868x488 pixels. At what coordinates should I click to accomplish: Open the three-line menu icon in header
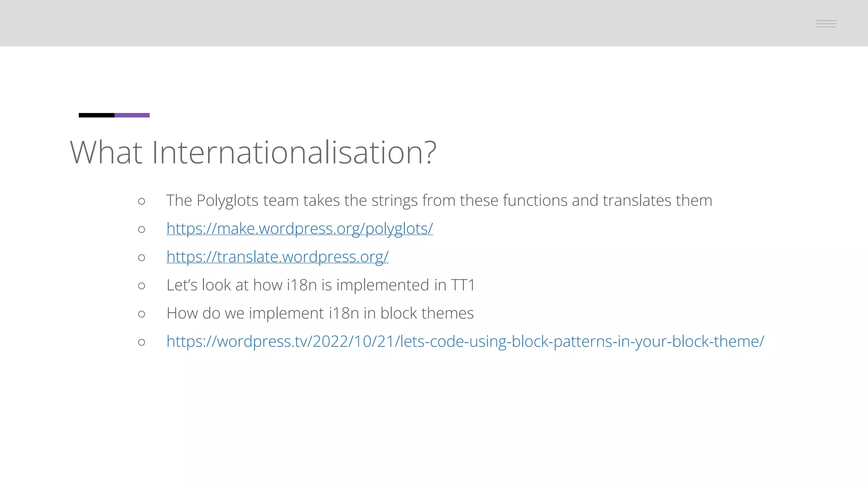(826, 24)
